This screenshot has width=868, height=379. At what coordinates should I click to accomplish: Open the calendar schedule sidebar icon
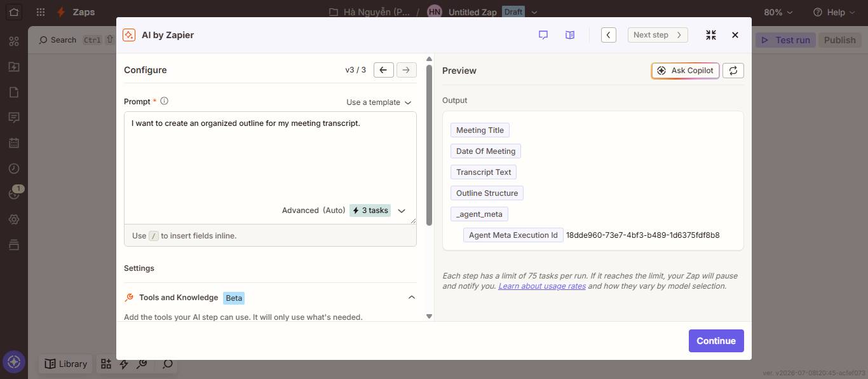[13, 143]
